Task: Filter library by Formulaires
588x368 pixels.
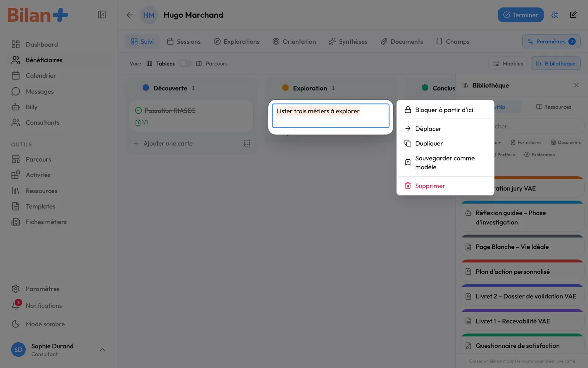Action: coord(526,142)
